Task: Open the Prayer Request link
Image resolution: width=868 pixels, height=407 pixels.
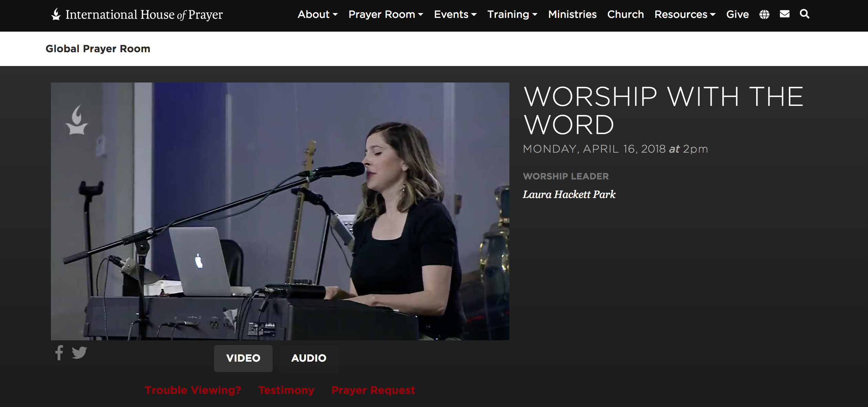Action: coord(373,390)
